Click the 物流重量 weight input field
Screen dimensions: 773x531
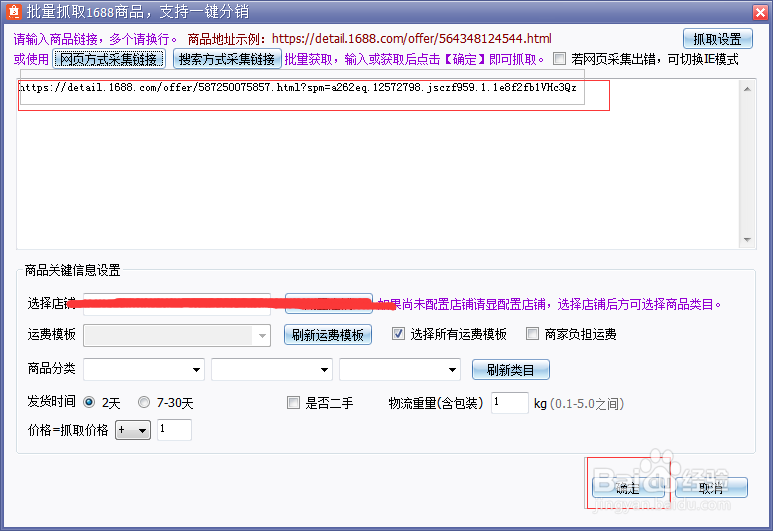point(510,403)
